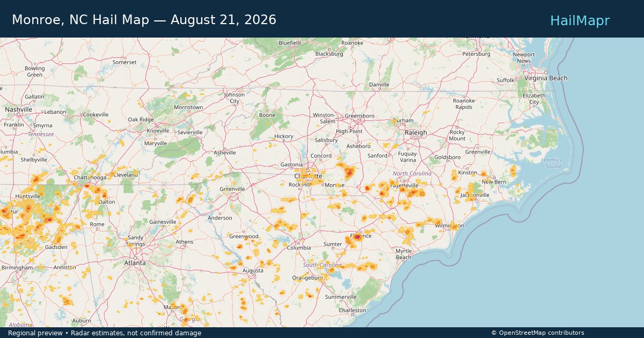Select the Anniston label
The image size is (644, 338).
pos(64,268)
